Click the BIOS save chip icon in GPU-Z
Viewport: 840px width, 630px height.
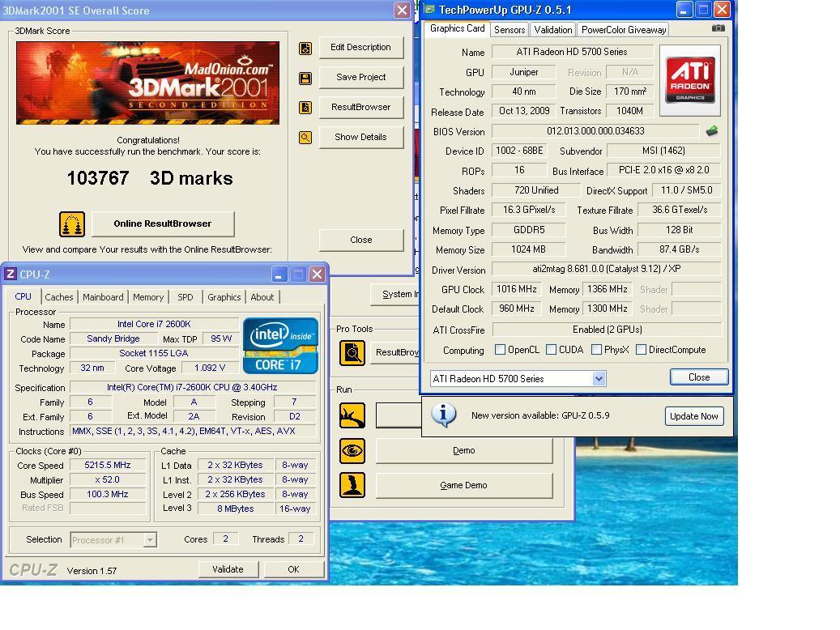712,131
